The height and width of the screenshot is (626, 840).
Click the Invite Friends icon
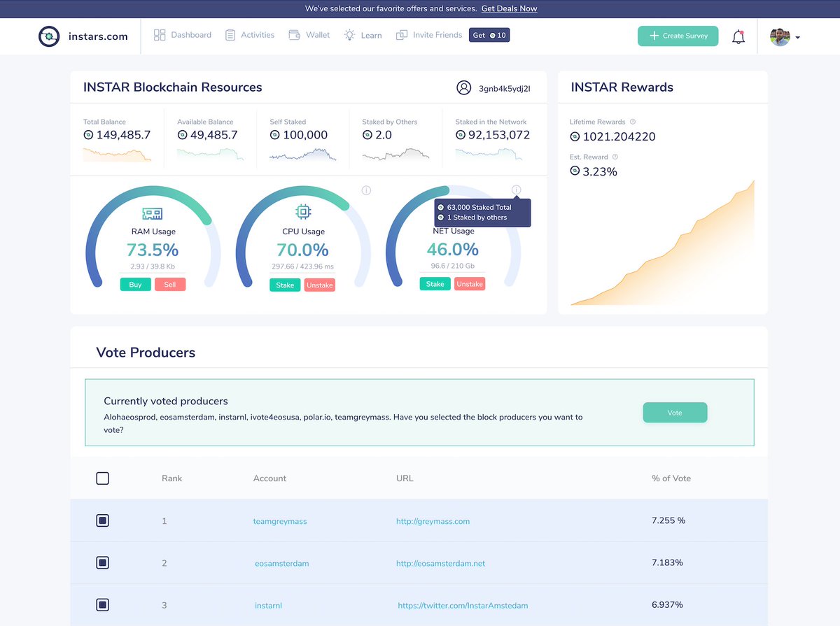[402, 35]
